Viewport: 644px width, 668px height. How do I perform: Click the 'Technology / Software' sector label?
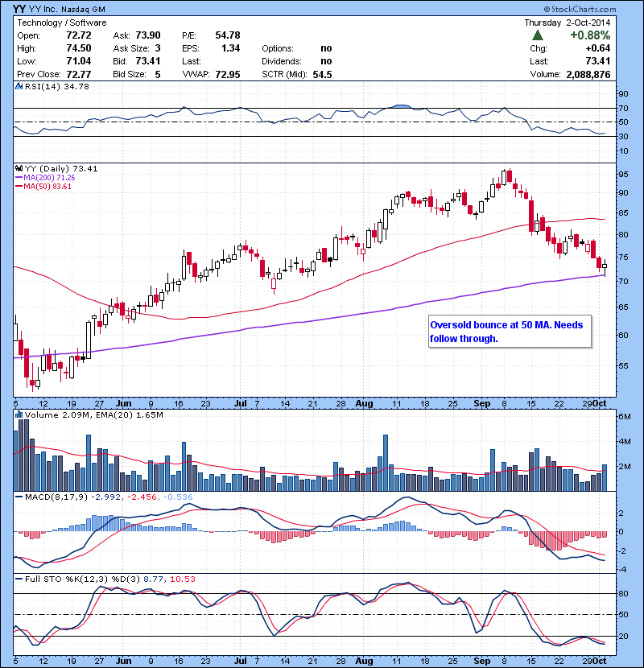coord(62,23)
